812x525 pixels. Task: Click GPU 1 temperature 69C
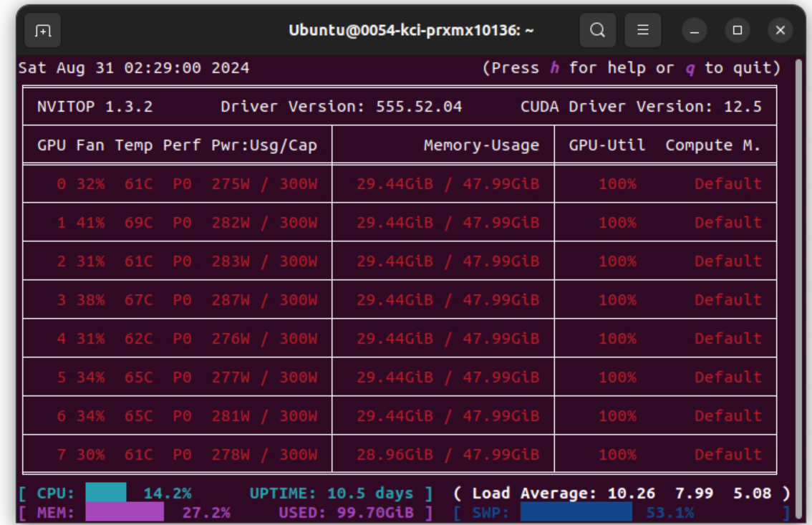pos(138,223)
